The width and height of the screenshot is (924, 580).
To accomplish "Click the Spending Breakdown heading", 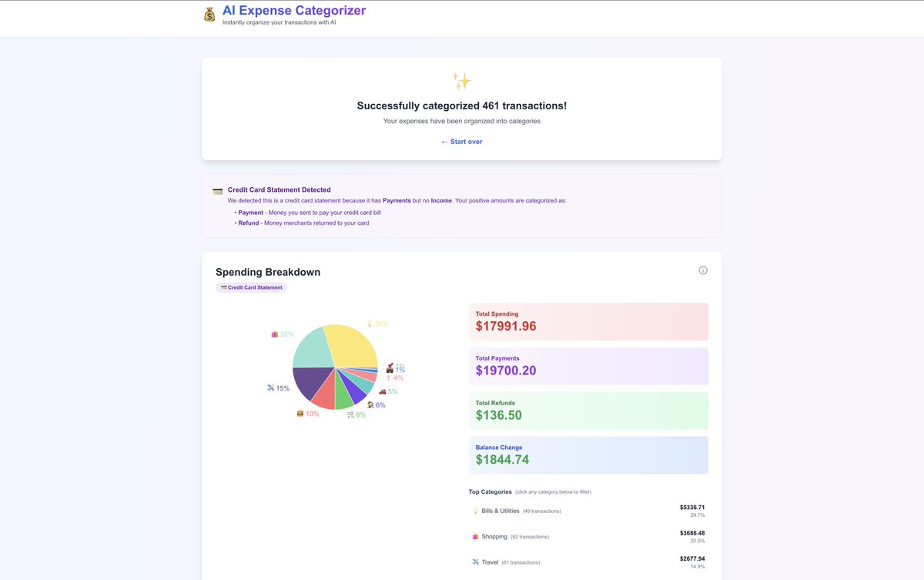I will tap(268, 272).
